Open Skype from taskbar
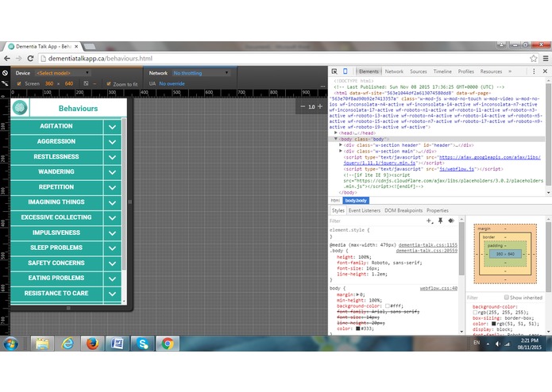 click(x=143, y=344)
